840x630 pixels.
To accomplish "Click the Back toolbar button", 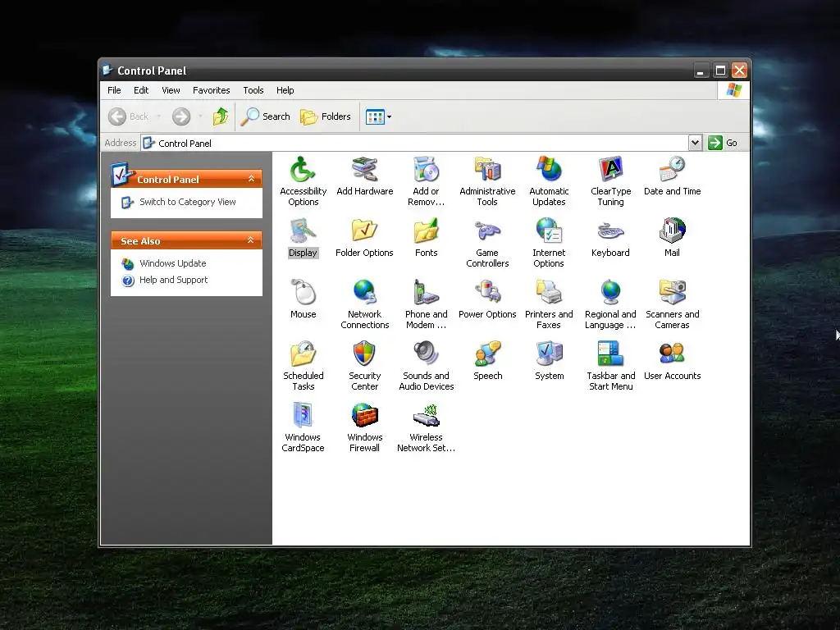I will coord(129,116).
